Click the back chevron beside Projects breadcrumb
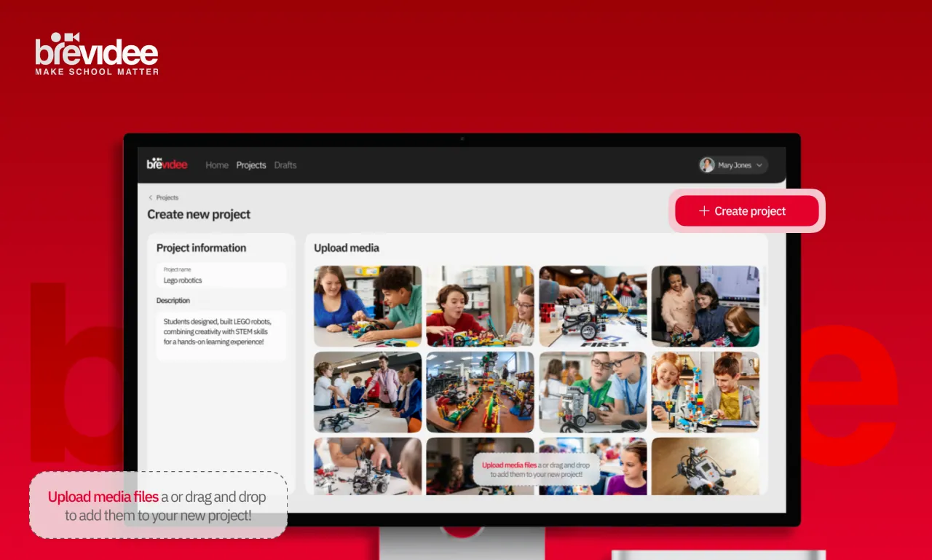Screen dimensions: 932x560 [151, 197]
